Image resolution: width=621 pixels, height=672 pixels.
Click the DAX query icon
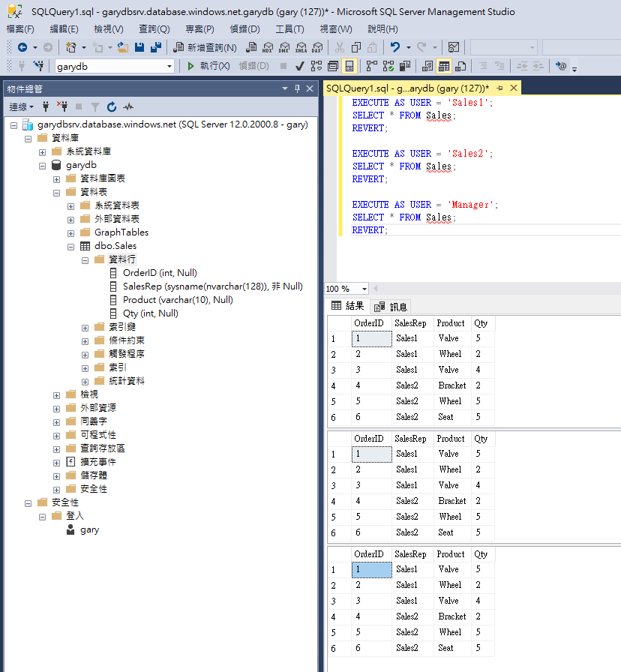coord(317,47)
